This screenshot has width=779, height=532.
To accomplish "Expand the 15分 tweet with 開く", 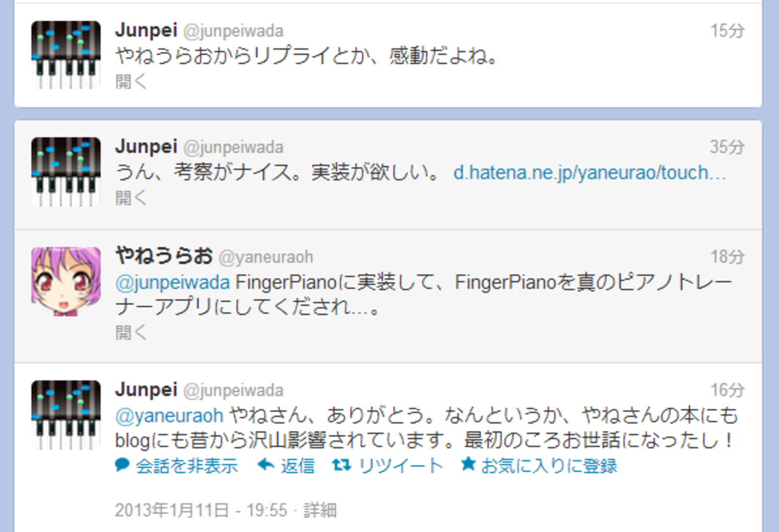I will click(x=131, y=81).
